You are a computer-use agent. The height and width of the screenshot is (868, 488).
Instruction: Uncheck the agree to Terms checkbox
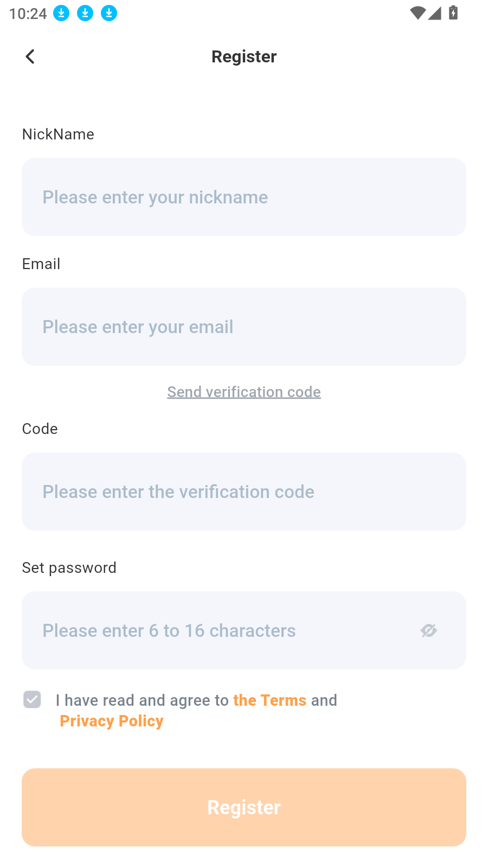click(33, 700)
